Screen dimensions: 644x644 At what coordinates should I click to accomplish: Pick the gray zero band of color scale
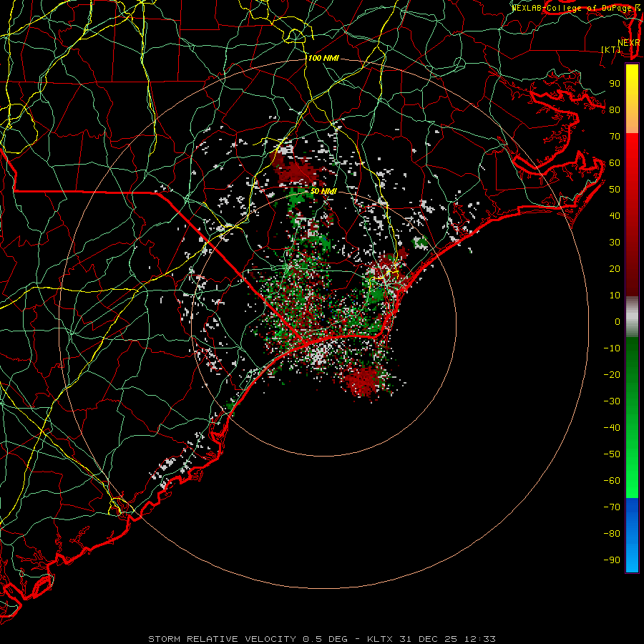click(632, 316)
